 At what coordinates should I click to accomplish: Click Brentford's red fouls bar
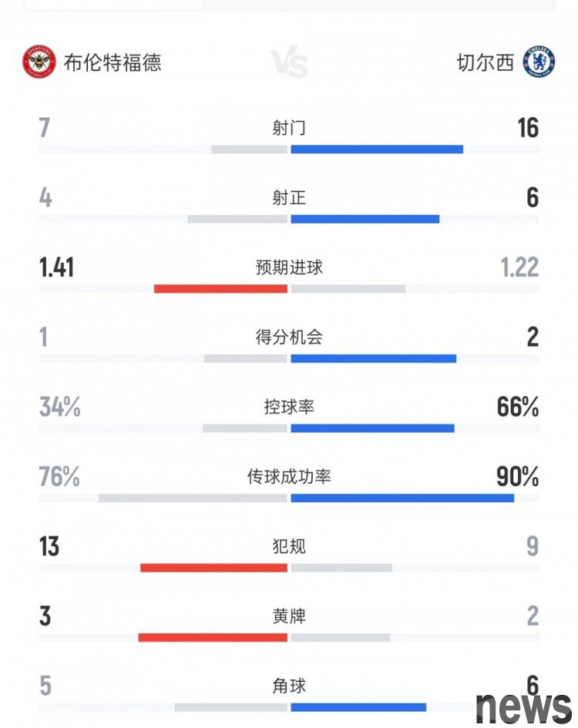click(x=213, y=568)
